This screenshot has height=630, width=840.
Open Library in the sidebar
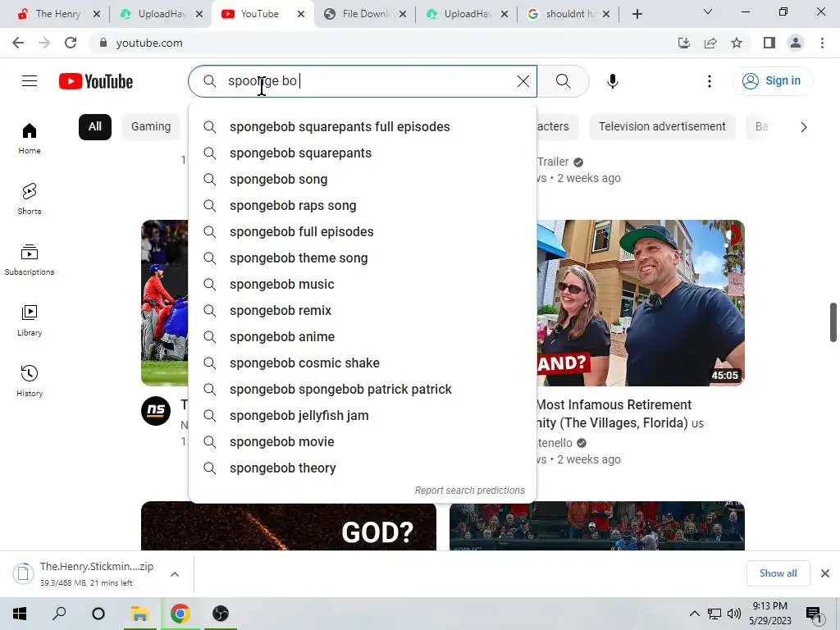30,321
